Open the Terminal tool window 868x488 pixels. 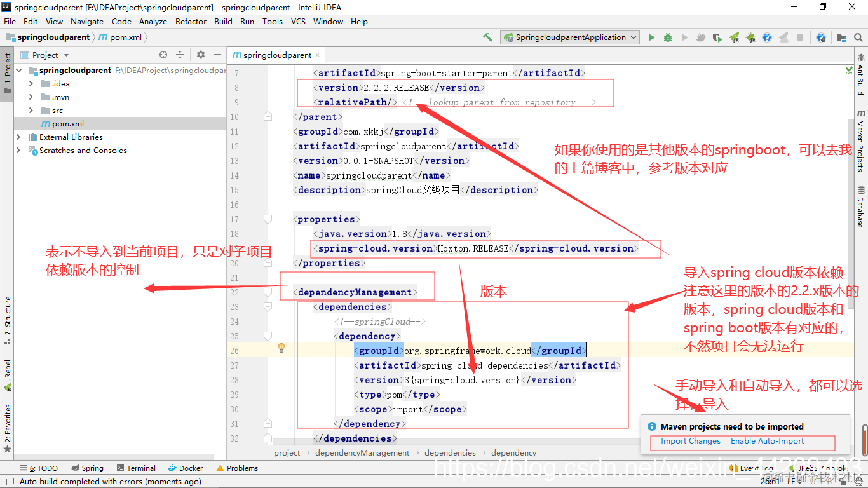click(135, 468)
